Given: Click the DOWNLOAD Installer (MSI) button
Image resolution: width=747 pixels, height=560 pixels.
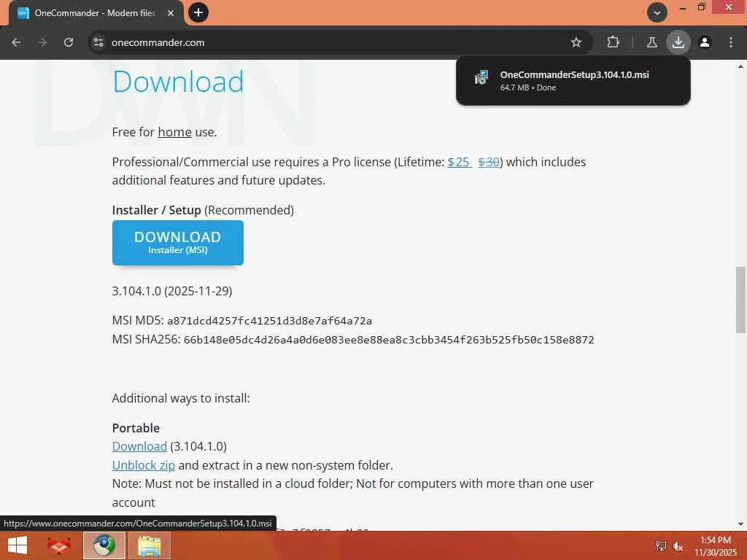Looking at the screenshot, I should pyautogui.click(x=178, y=242).
